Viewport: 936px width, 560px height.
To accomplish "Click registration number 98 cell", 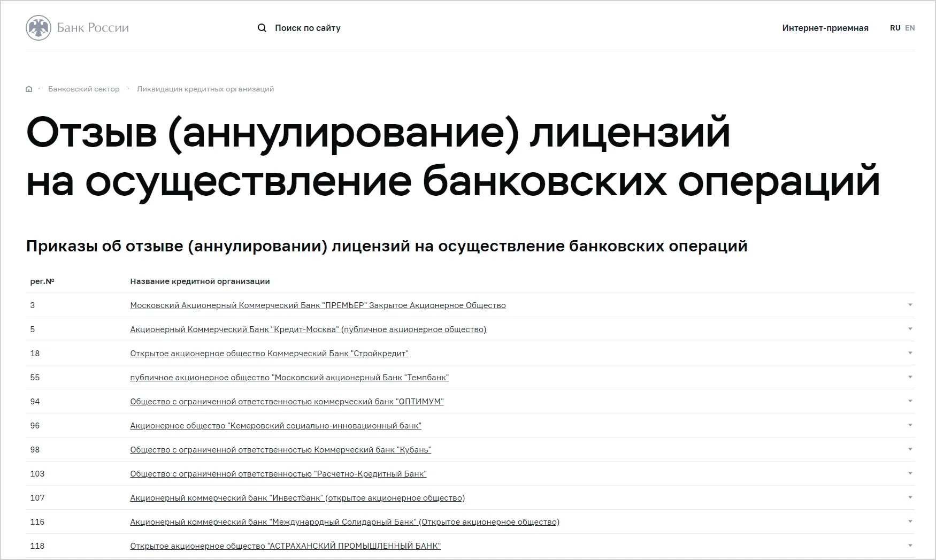I will pyautogui.click(x=35, y=450).
